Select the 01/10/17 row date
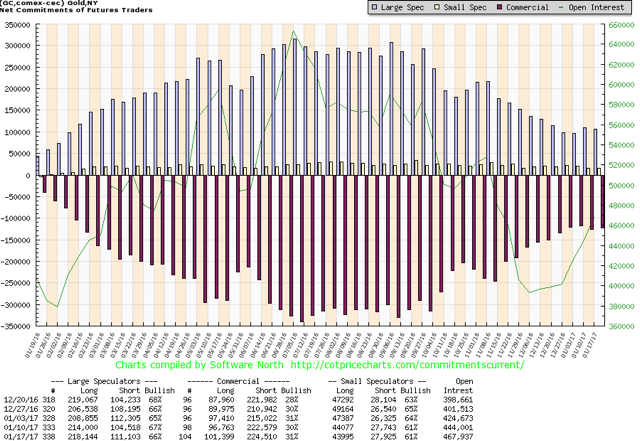This screenshot has width=640, height=441. tap(20, 428)
